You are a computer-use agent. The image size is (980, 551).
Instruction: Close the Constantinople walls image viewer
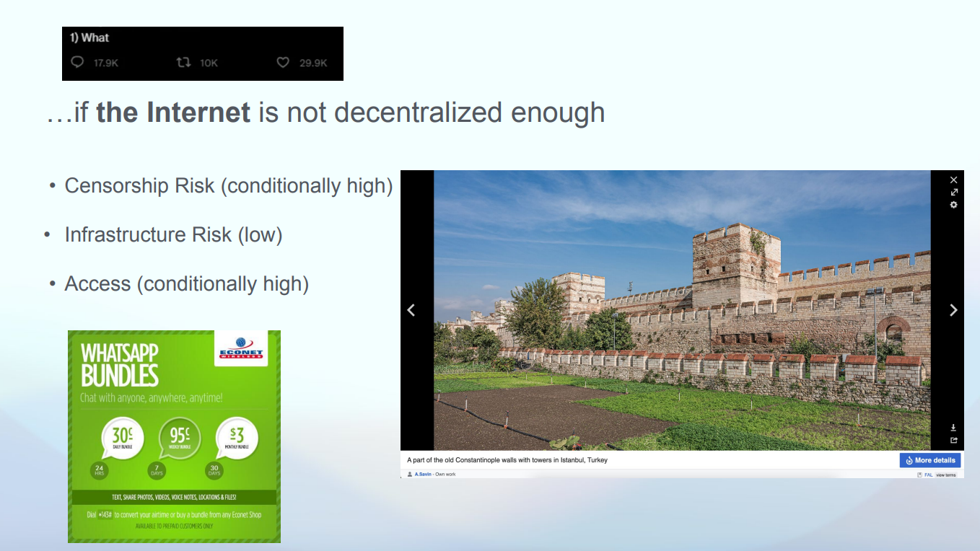point(953,180)
